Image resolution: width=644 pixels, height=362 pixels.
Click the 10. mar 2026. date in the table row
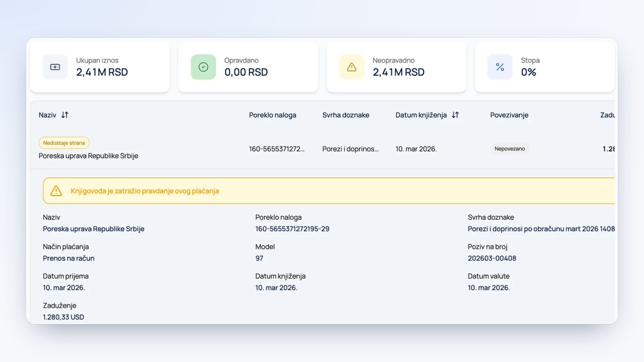[x=416, y=149]
